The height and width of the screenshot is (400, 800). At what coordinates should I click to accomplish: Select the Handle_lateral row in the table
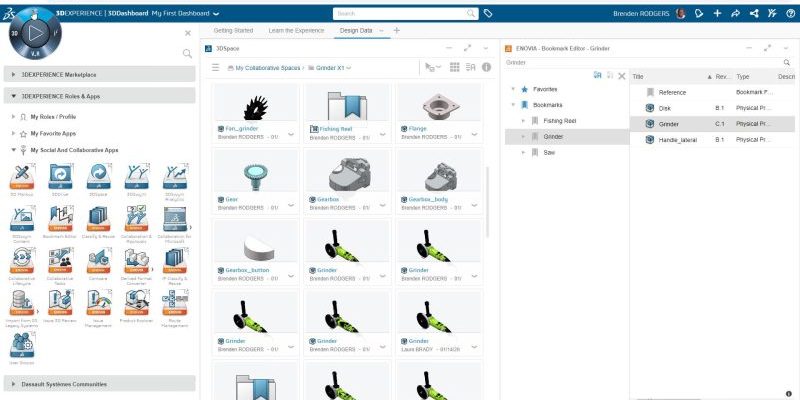712,140
